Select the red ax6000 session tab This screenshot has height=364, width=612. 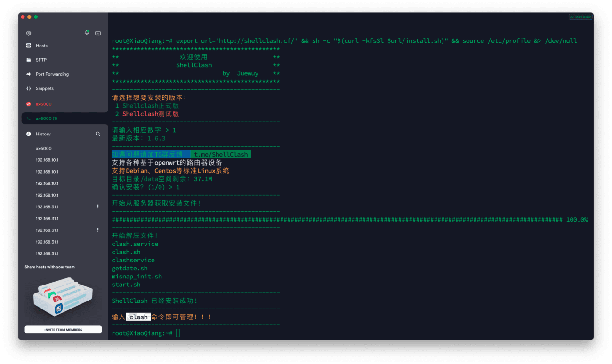tap(44, 104)
